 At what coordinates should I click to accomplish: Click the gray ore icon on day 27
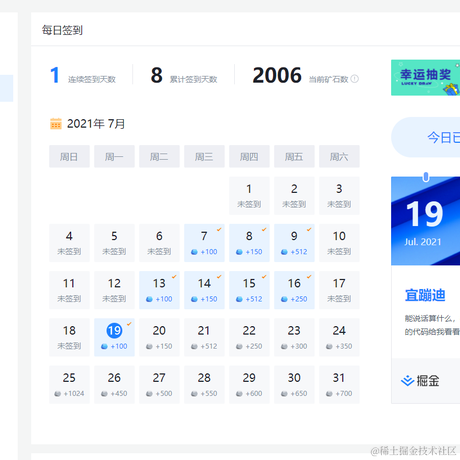[149, 394]
